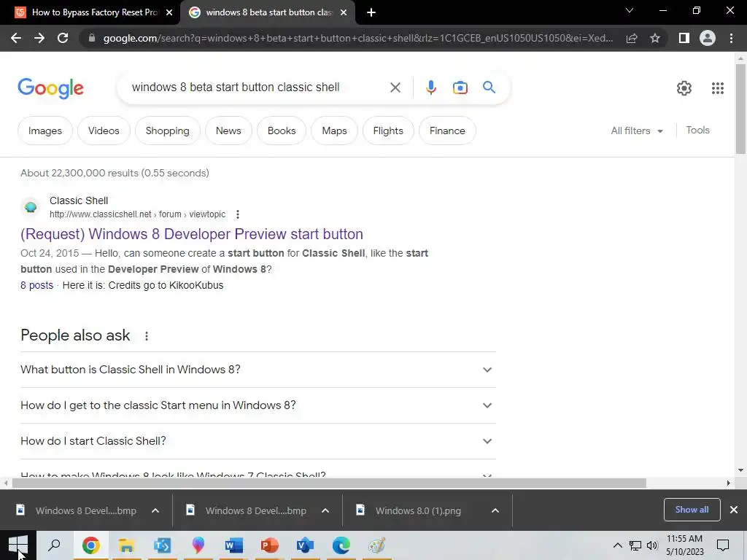This screenshot has height=560, width=747.
Task: Open clock and date calendar
Action: [x=684, y=545]
